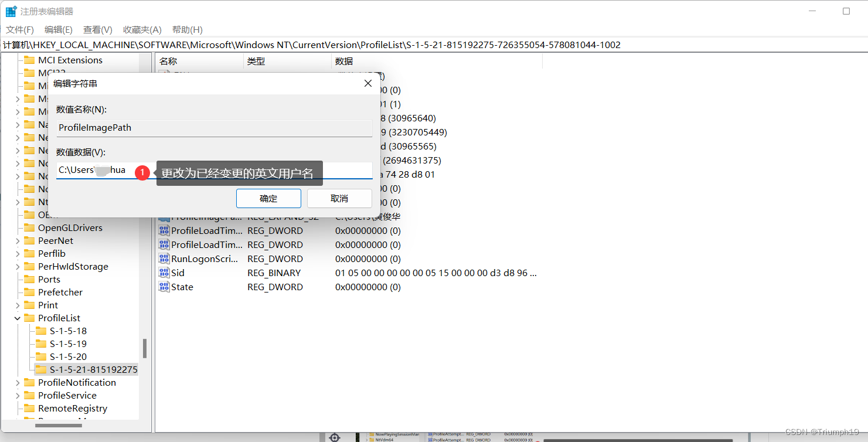This screenshot has height=442, width=868.
Task: Click the (3230705449) data value
Action: pos(418,132)
